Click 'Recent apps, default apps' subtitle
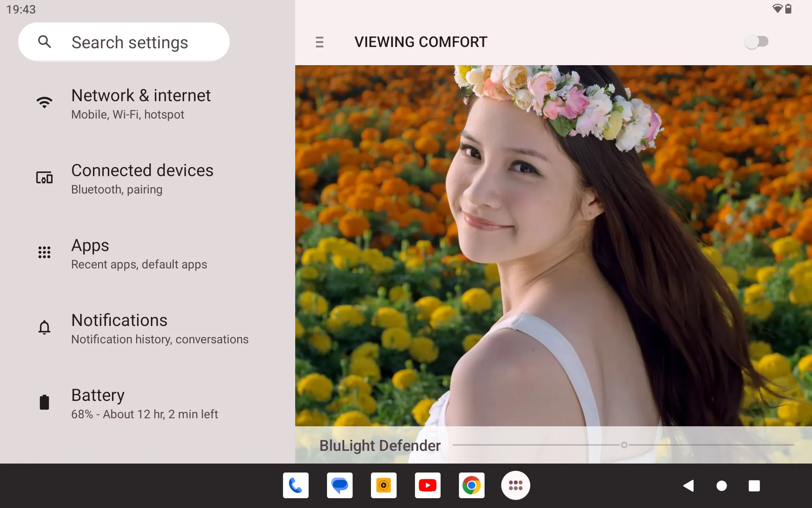812x508 pixels. tap(139, 265)
